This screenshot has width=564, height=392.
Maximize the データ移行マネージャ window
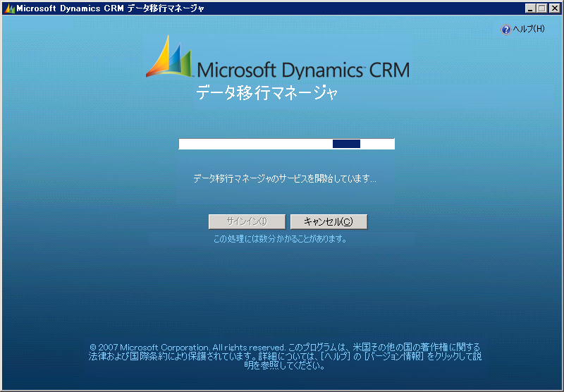tap(541, 8)
